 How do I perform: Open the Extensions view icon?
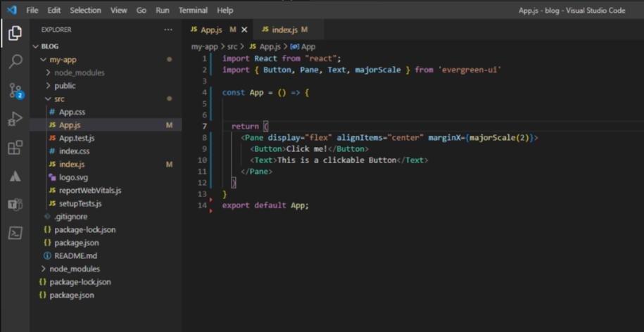click(x=15, y=148)
